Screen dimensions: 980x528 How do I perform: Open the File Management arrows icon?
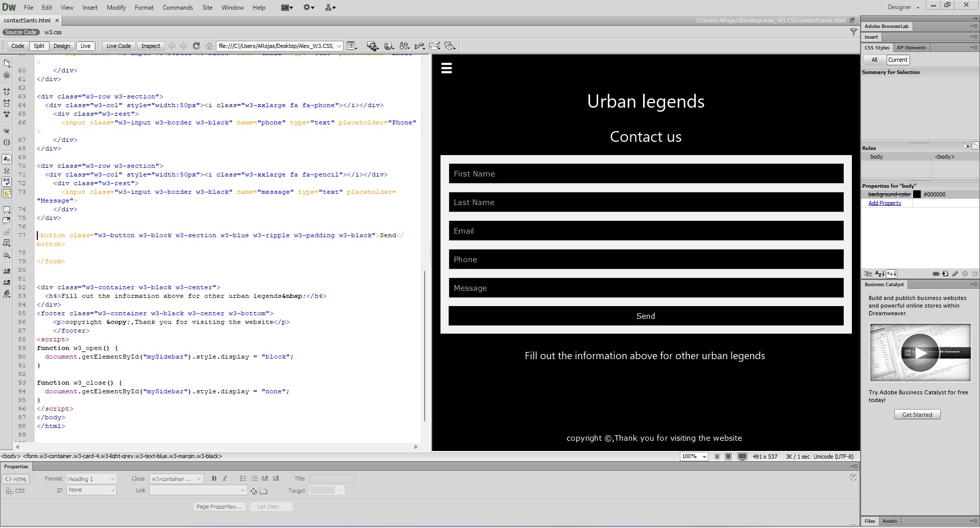click(404, 46)
